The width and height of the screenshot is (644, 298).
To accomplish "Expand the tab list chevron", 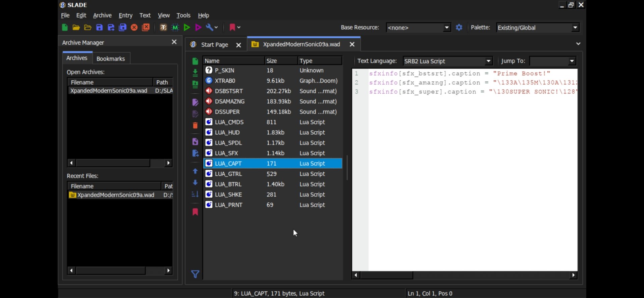I will [x=578, y=44].
